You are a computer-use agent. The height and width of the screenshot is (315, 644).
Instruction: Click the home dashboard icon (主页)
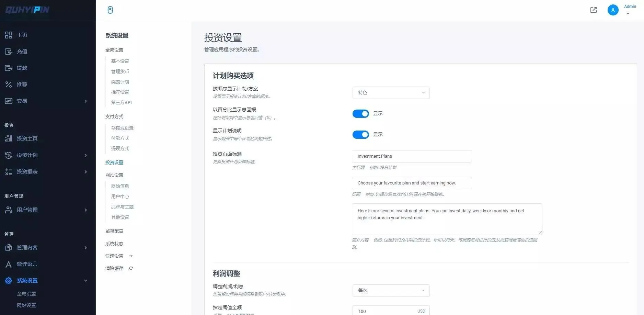click(x=9, y=35)
